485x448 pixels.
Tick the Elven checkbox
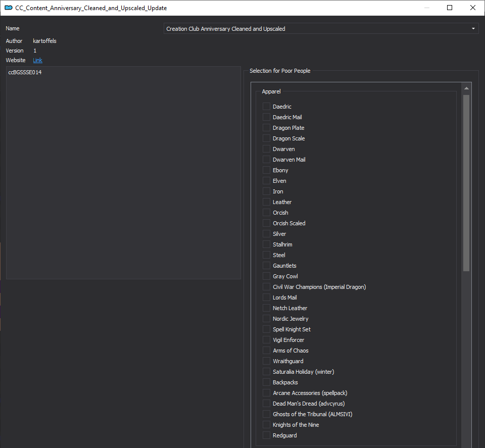(266, 180)
